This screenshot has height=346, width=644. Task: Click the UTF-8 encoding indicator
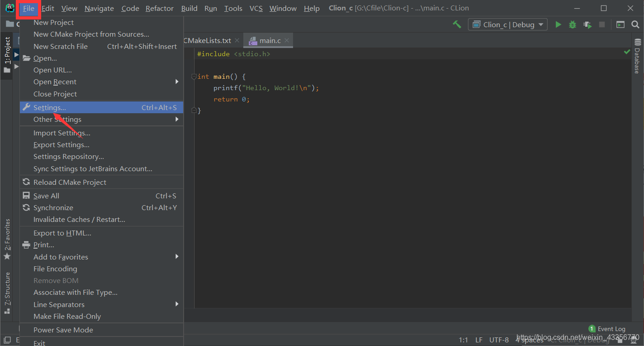point(499,340)
